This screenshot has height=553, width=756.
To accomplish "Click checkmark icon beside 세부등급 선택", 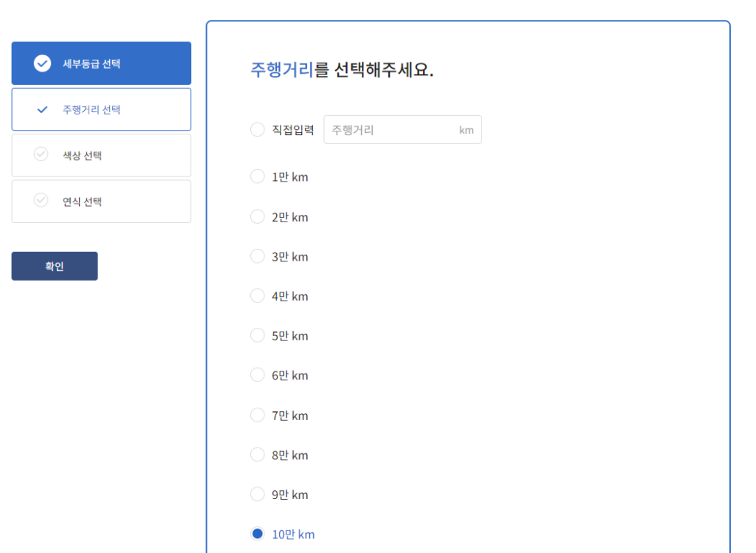I will 42,63.
